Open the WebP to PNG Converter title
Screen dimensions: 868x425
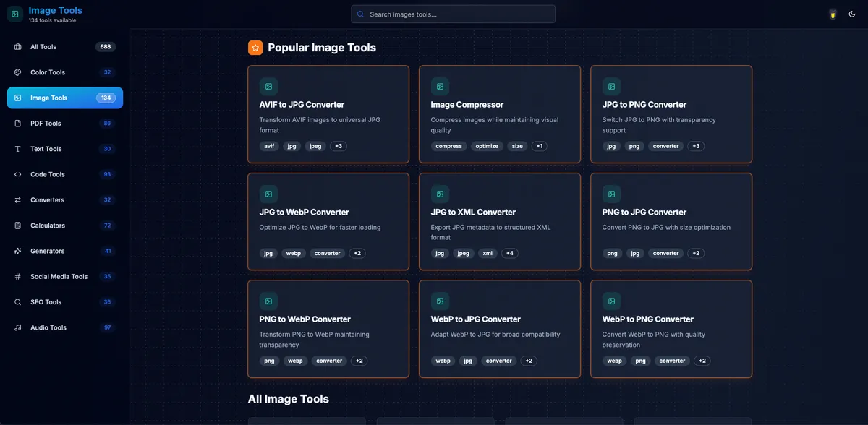[648, 319]
